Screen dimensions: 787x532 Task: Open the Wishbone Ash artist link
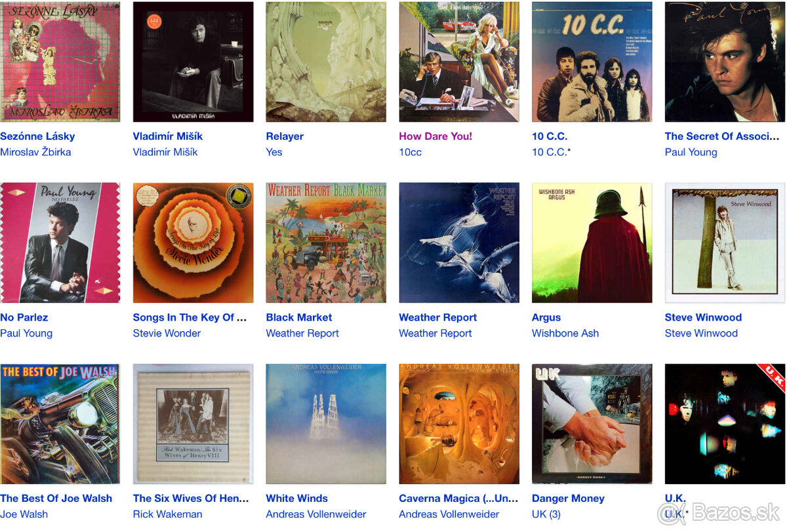click(x=565, y=333)
